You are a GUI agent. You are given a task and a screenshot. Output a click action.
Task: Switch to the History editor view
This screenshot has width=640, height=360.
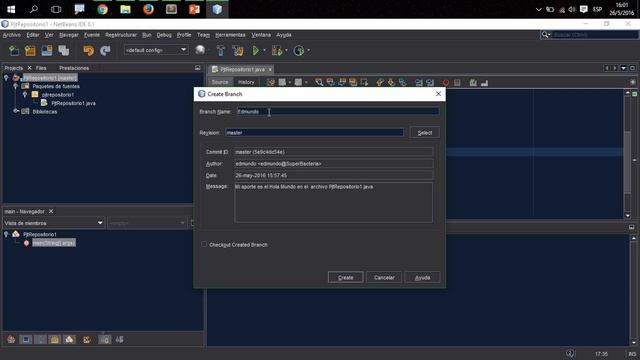246,82
